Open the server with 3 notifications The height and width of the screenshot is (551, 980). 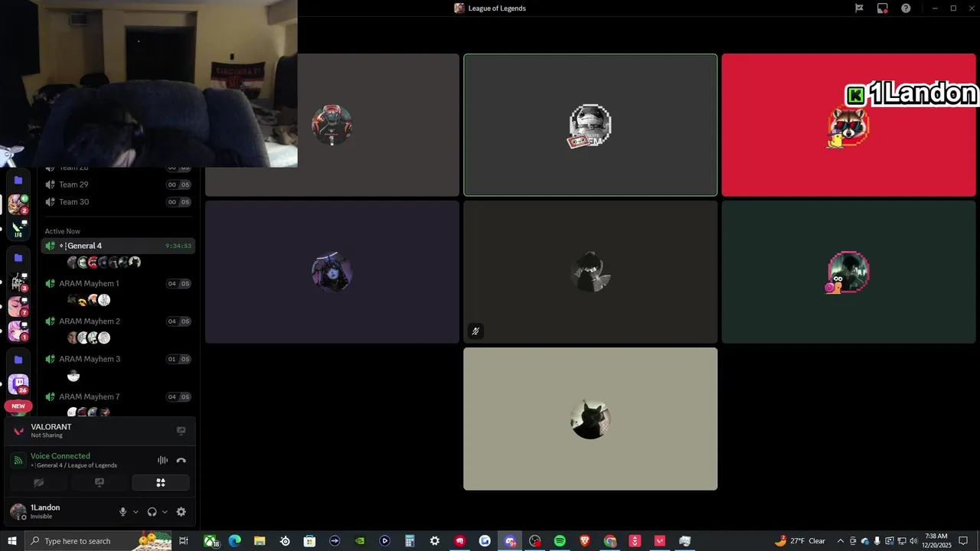coord(18,282)
